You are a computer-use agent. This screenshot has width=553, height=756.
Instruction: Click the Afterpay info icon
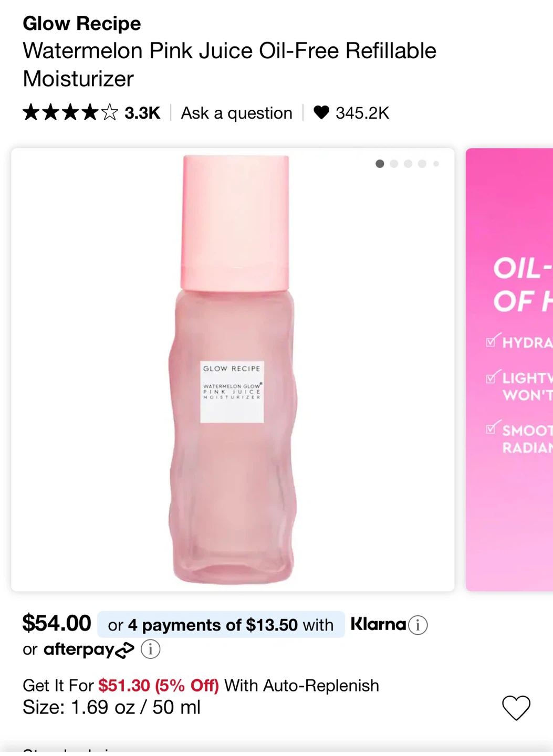click(150, 649)
